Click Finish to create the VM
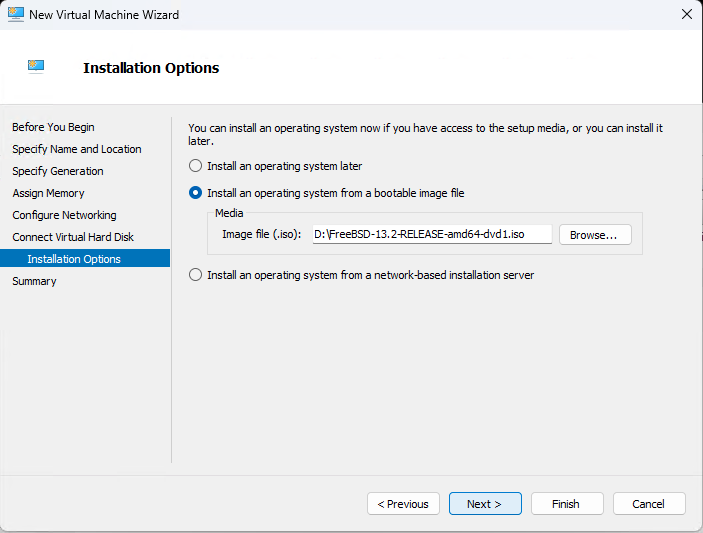 (x=567, y=504)
